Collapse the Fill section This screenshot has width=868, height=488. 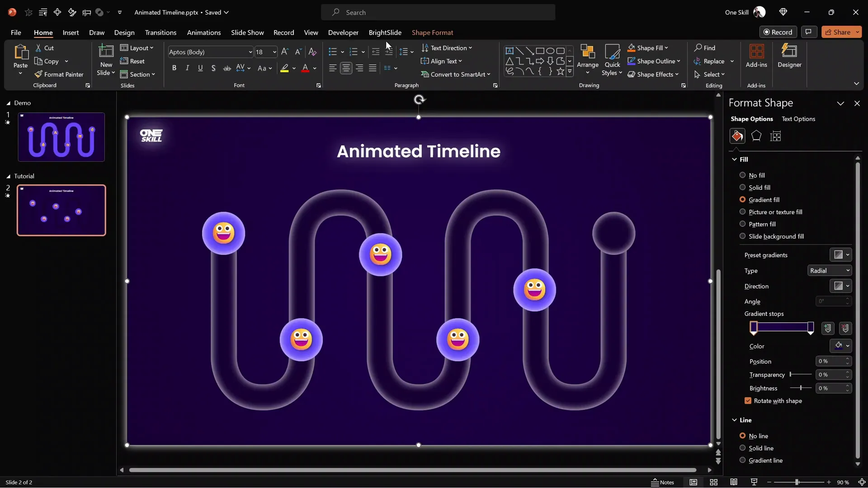[734, 160]
